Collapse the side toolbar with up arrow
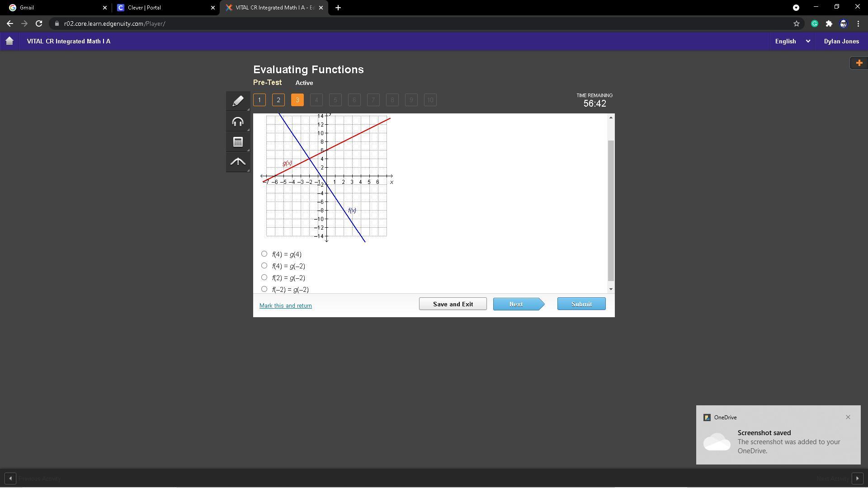This screenshot has height=488, width=868. click(238, 162)
